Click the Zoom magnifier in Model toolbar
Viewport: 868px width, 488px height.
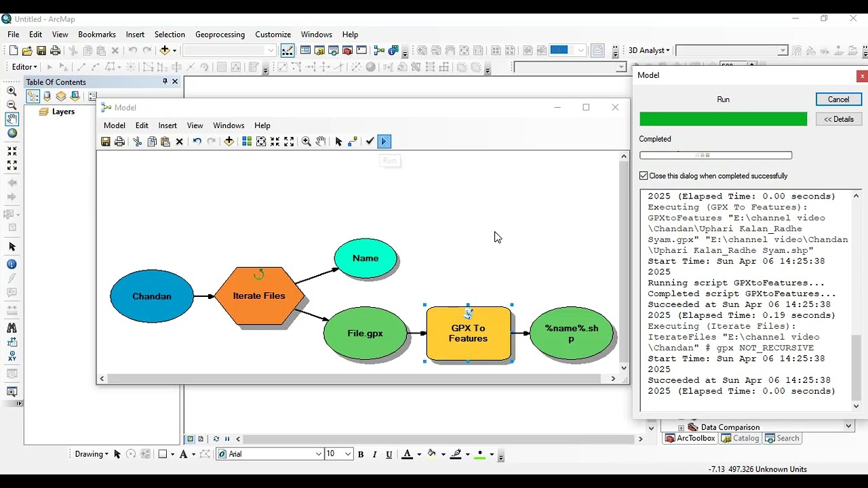click(x=307, y=141)
